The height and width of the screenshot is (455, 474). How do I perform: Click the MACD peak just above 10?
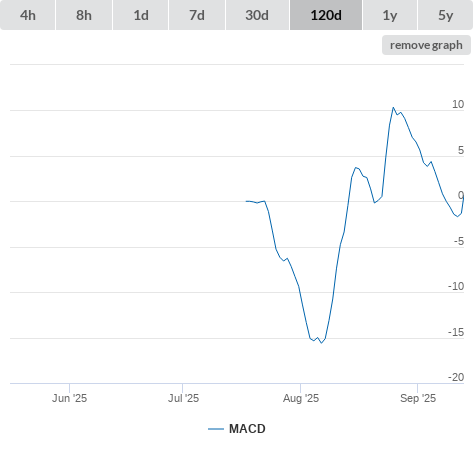[x=393, y=107]
